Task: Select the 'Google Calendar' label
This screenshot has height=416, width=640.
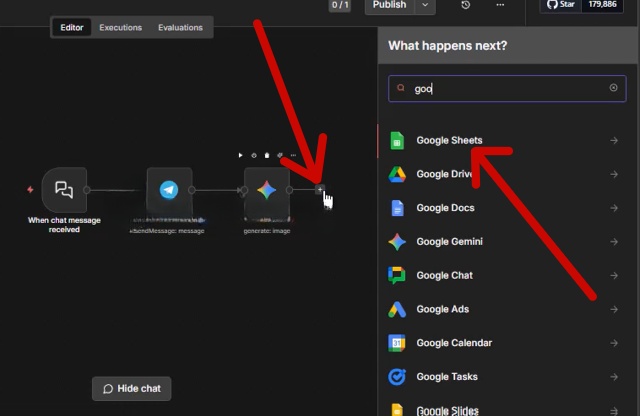Action: click(454, 343)
